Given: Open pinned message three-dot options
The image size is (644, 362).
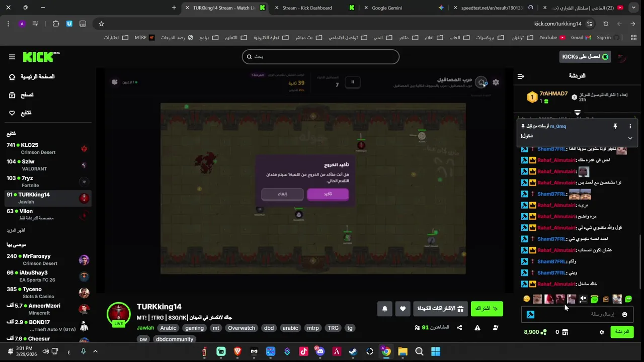Looking at the screenshot, I should (630, 126).
